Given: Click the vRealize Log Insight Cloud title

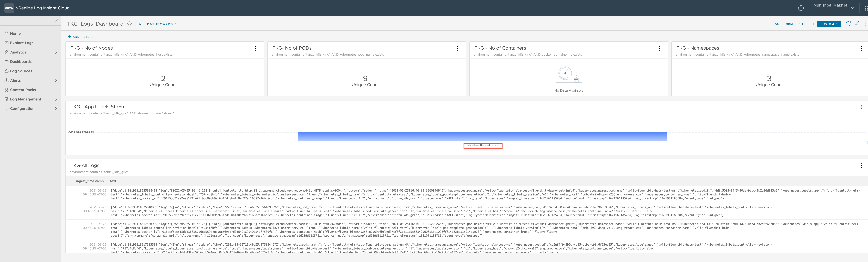Looking at the screenshot, I should (43, 8).
